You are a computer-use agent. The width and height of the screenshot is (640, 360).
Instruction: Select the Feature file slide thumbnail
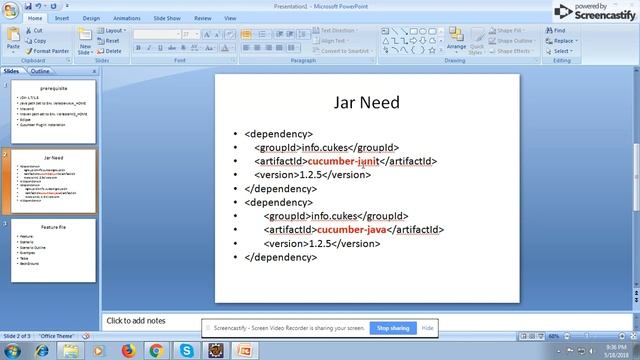[x=53, y=250]
